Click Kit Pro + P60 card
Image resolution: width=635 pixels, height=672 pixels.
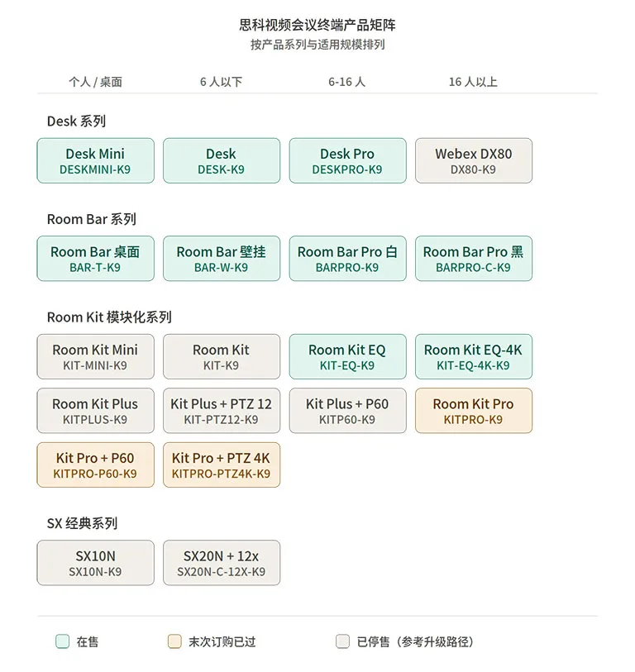tap(96, 465)
